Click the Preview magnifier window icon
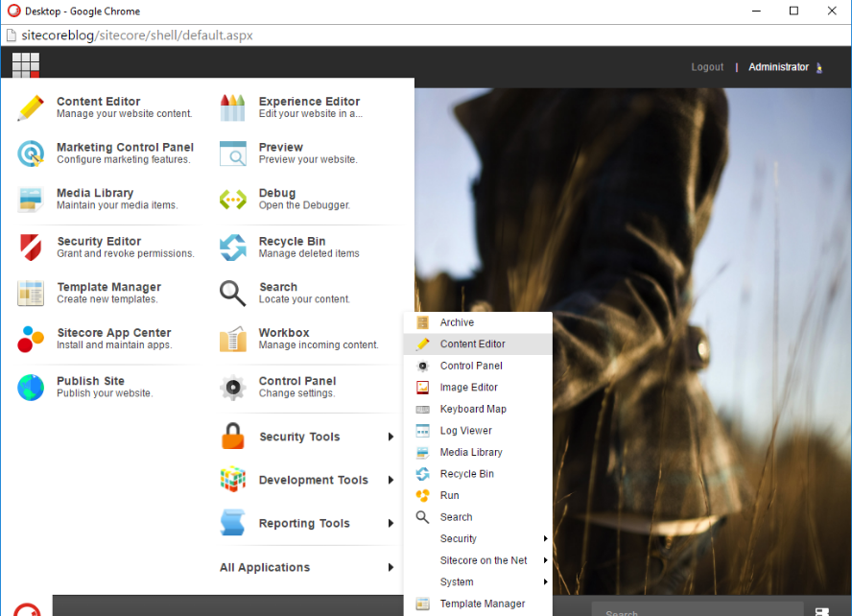The width and height of the screenshot is (852, 616). click(x=232, y=154)
